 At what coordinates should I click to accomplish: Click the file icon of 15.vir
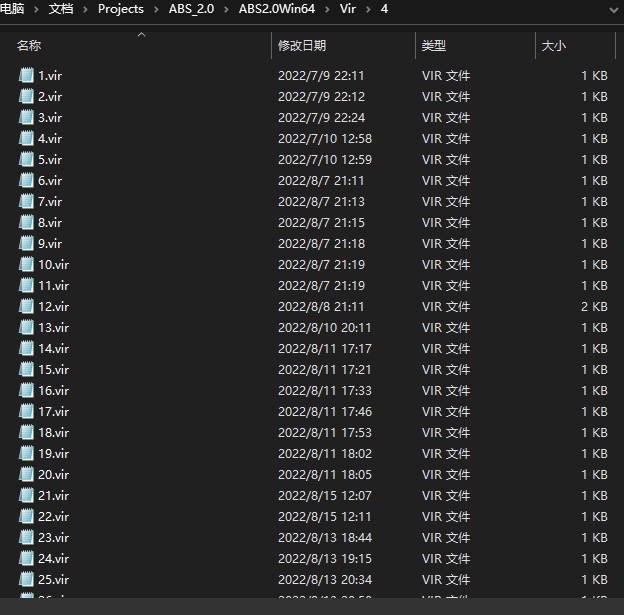[26, 369]
